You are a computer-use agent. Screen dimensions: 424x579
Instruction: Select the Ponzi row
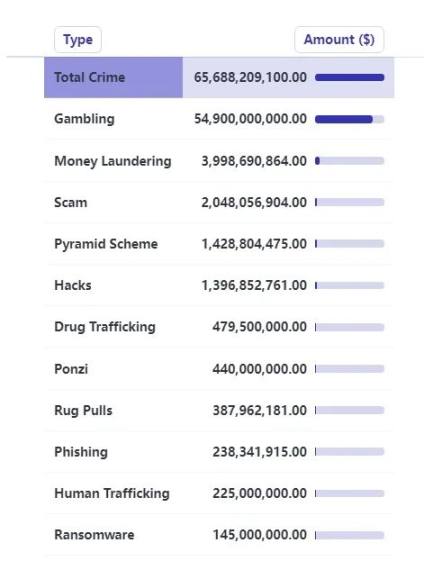(x=219, y=369)
